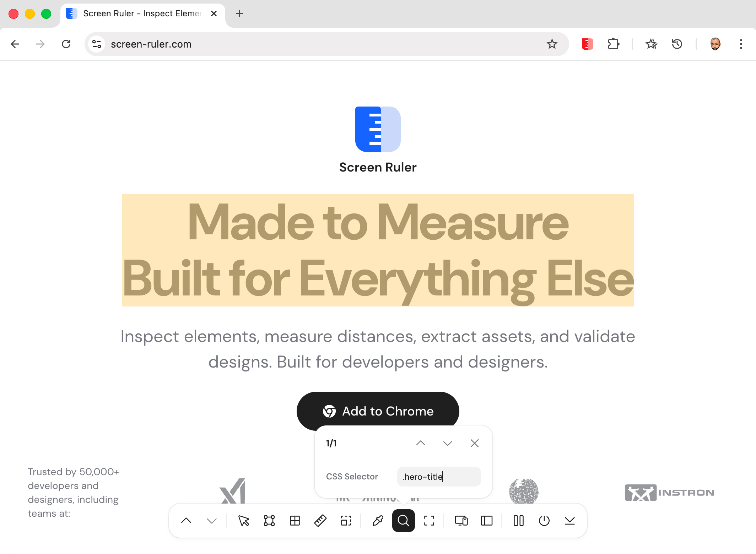Open the Extensions puzzle menu
This screenshot has height=554, width=756.
click(x=614, y=44)
